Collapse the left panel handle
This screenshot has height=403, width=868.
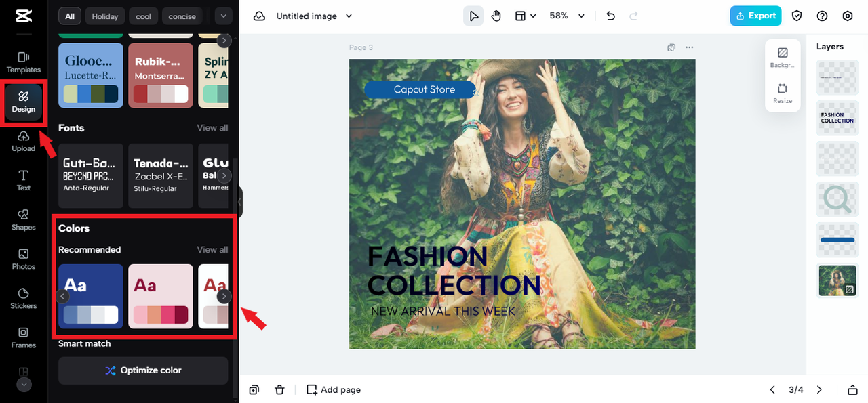pyautogui.click(x=239, y=202)
